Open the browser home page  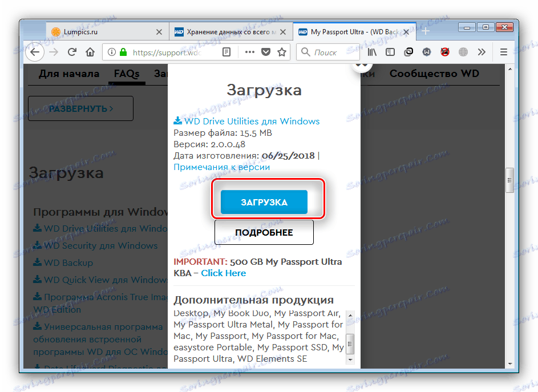click(90, 52)
